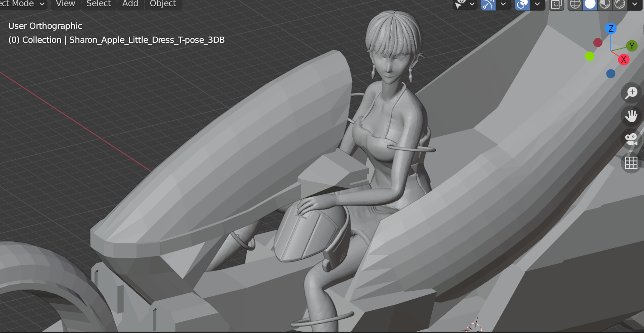
Task: Select solid viewport shading
Action: point(590,4)
